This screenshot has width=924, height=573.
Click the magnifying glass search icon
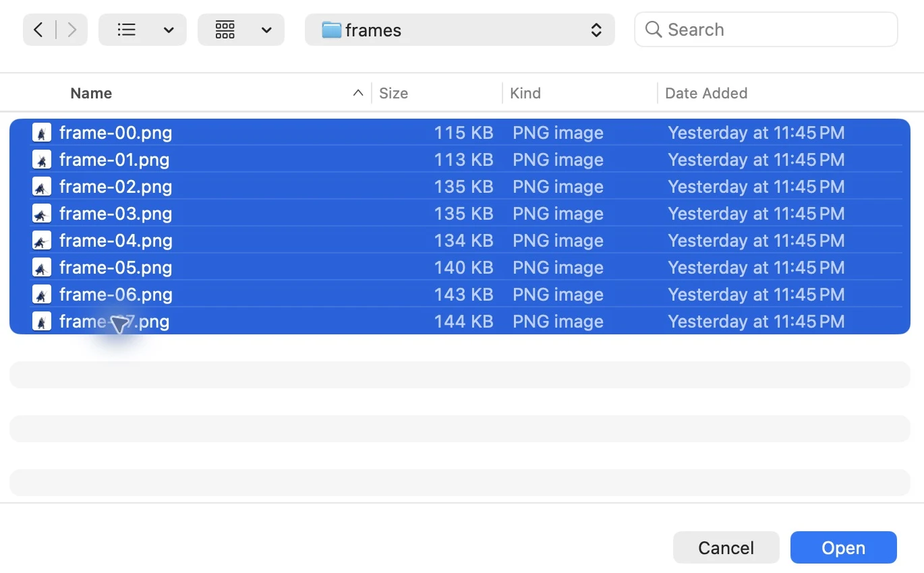[x=653, y=30]
